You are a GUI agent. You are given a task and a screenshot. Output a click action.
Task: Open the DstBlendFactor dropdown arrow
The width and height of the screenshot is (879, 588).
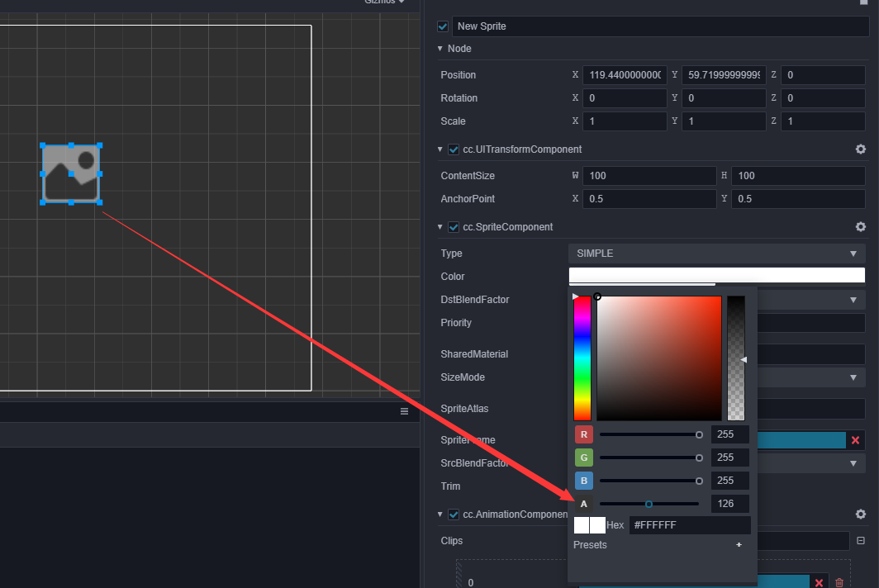(x=853, y=300)
